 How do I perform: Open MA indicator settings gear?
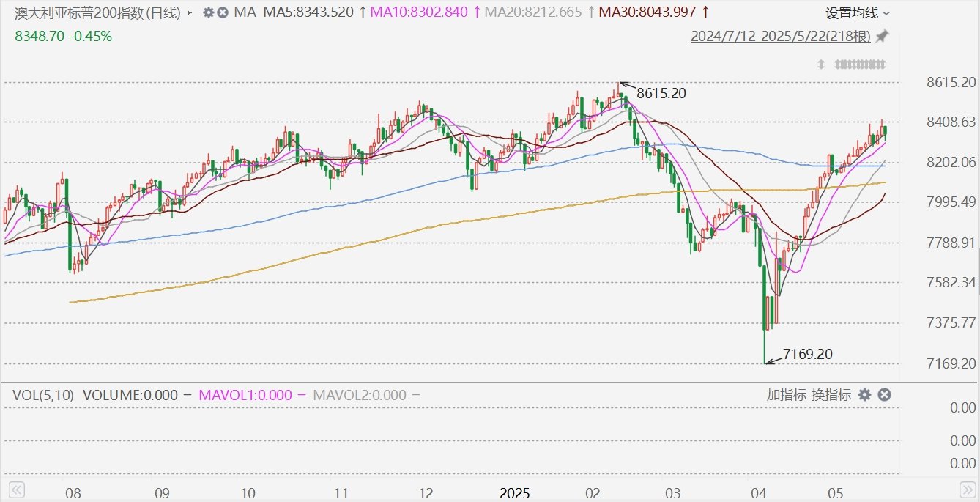pyautogui.click(x=209, y=12)
